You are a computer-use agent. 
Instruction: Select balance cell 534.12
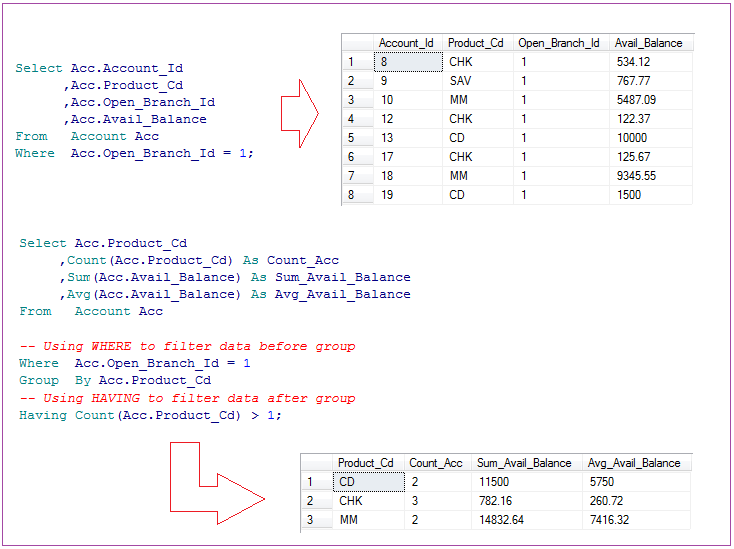click(x=651, y=62)
